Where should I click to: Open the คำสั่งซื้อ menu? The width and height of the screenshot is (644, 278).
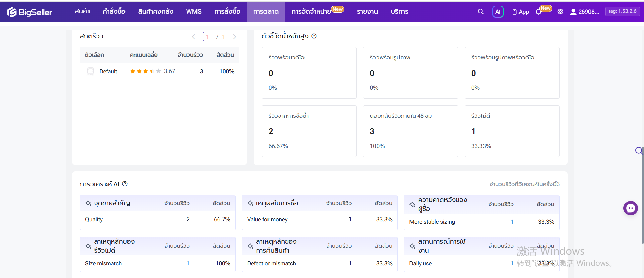(x=114, y=11)
